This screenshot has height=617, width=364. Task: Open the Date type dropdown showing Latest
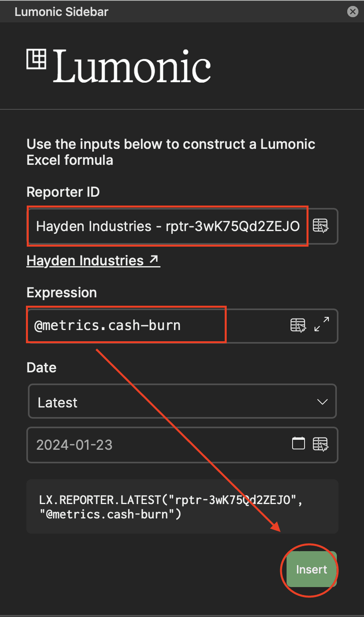point(182,401)
